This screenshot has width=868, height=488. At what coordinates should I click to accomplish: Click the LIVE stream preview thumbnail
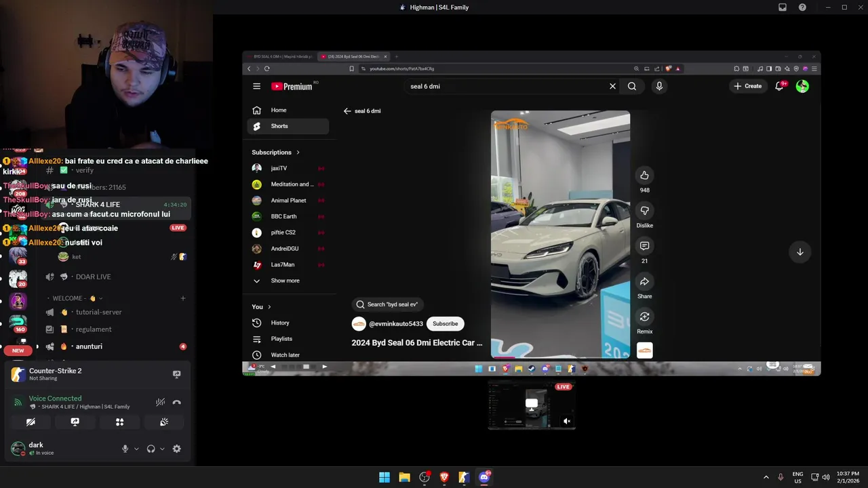532,405
